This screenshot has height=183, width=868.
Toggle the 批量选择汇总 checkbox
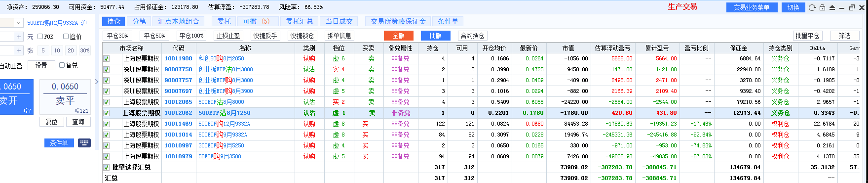[106, 167]
